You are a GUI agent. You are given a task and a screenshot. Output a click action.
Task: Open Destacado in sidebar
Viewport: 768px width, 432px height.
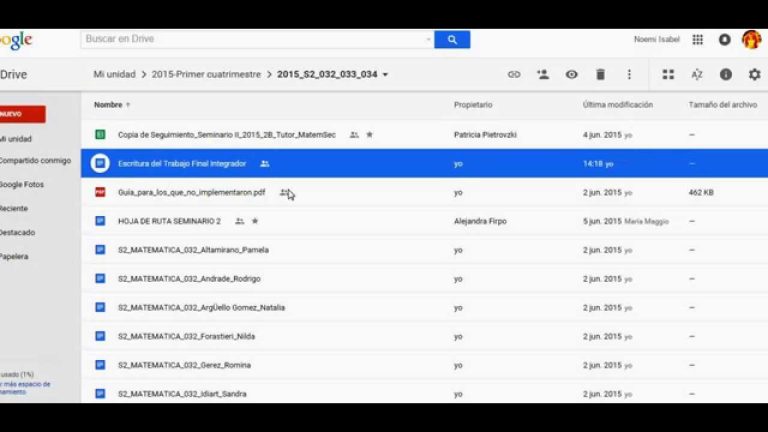click(x=17, y=233)
